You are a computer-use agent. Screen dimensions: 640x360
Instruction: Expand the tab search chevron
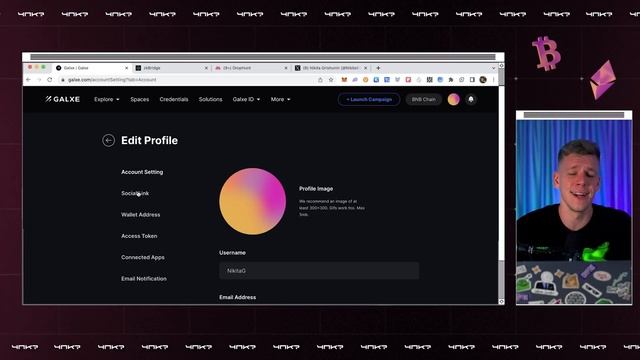tap(493, 68)
